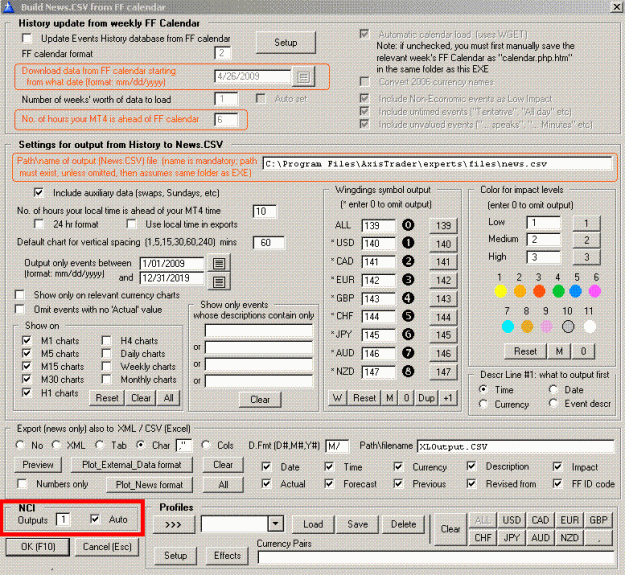Pick the red-orange color swatch 3
Viewport: 625px width, 575px height.
click(x=539, y=291)
